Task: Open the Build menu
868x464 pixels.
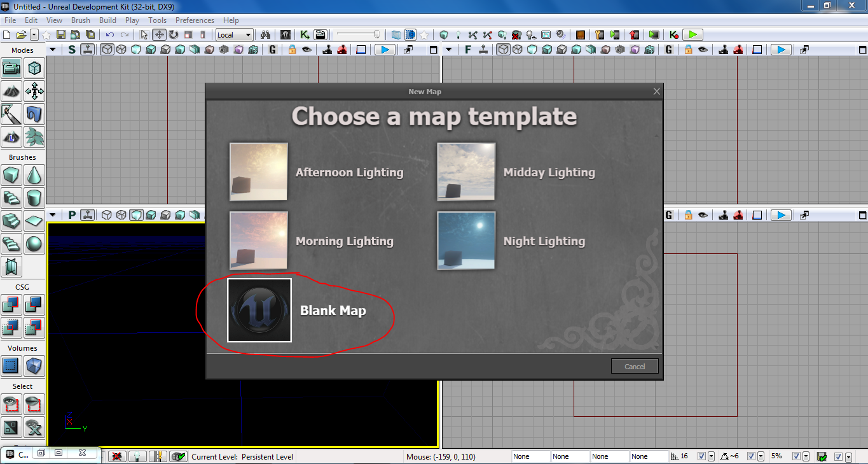Action: click(x=107, y=20)
